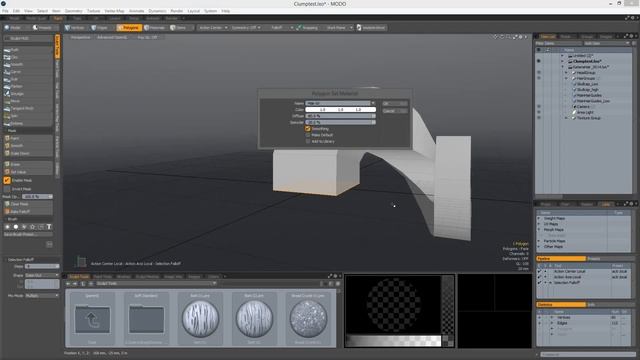Click the Set Value mask tool
Screen dimensions: 640x360
tap(28, 172)
